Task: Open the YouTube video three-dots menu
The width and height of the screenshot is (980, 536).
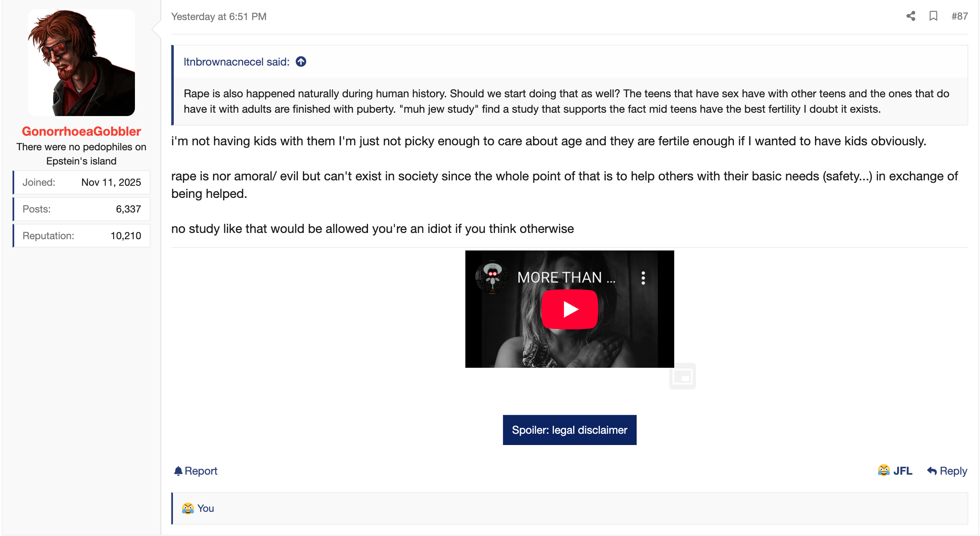Action: 643,278
